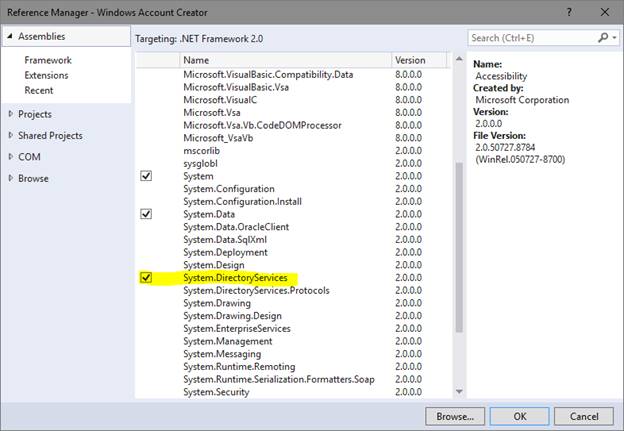The width and height of the screenshot is (624, 431).
Task: Confirm with the OK button
Action: [520, 415]
